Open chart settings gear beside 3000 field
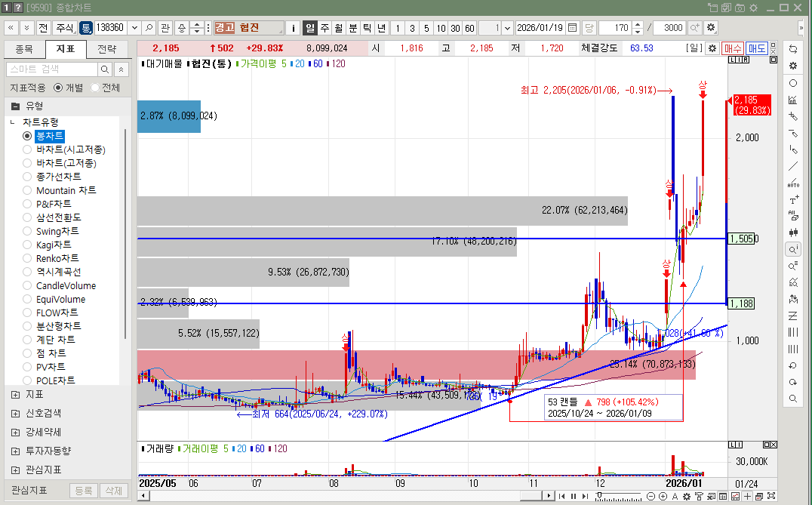Image resolution: width=812 pixels, height=505 pixels. pyautogui.click(x=711, y=28)
